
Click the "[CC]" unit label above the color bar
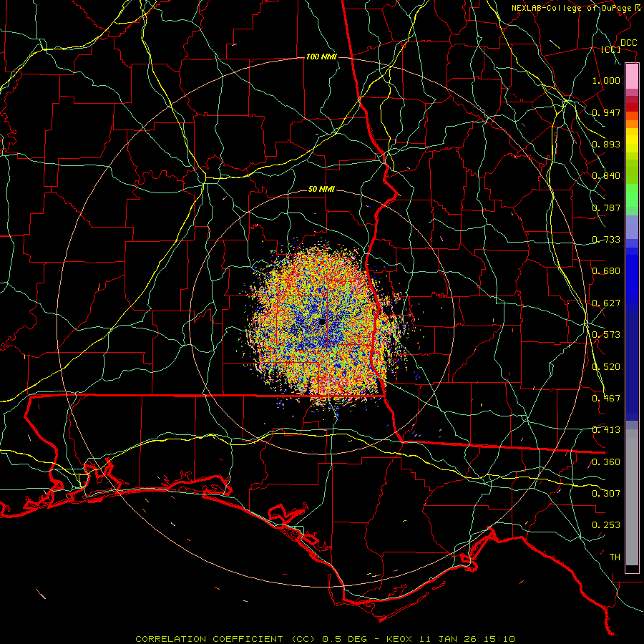(611, 50)
